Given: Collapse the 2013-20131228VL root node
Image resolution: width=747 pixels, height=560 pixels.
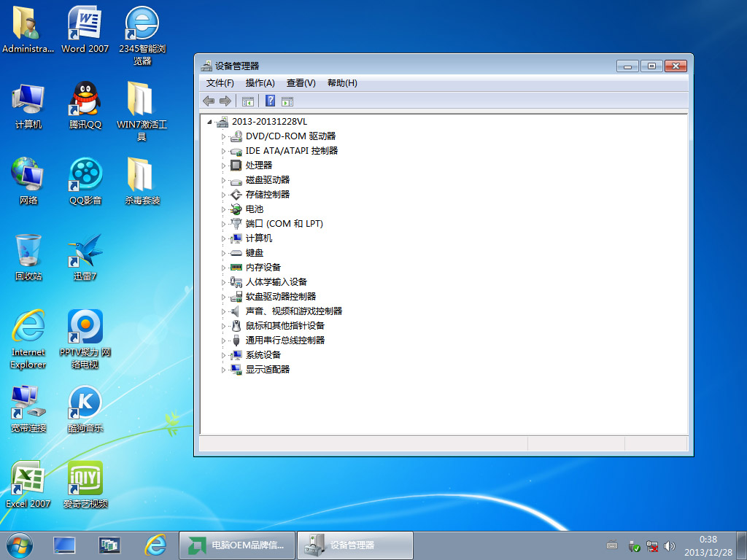Looking at the screenshot, I should pos(209,122).
